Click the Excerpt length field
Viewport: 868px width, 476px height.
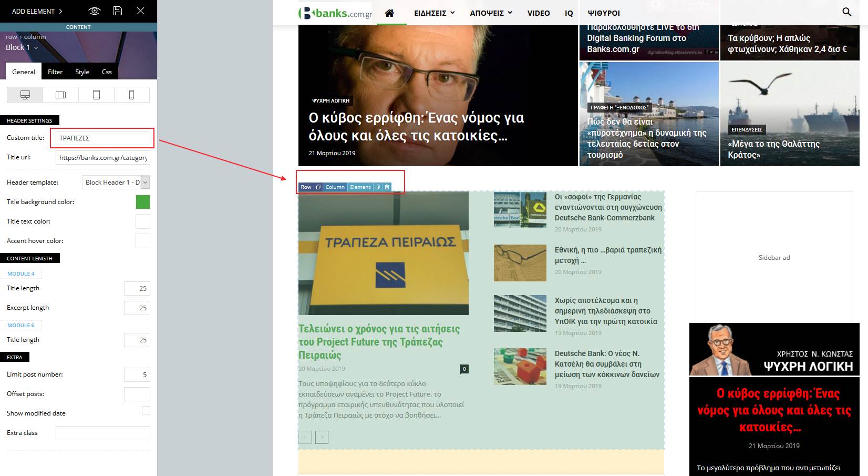[x=137, y=308]
